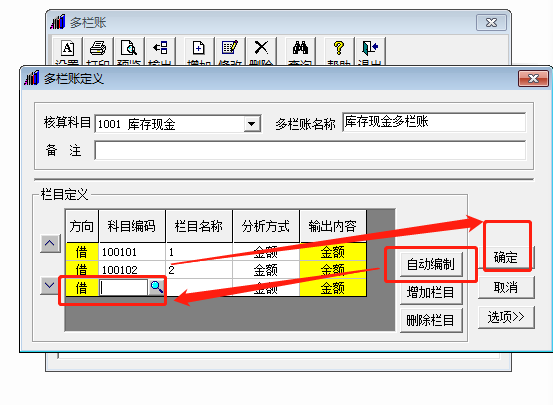Click the 自动编制 button
The image size is (553, 405).
[431, 264]
